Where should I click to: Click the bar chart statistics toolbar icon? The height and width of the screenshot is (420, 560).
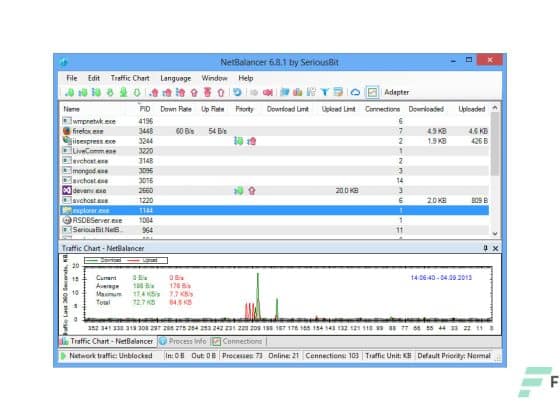(x=298, y=92)
